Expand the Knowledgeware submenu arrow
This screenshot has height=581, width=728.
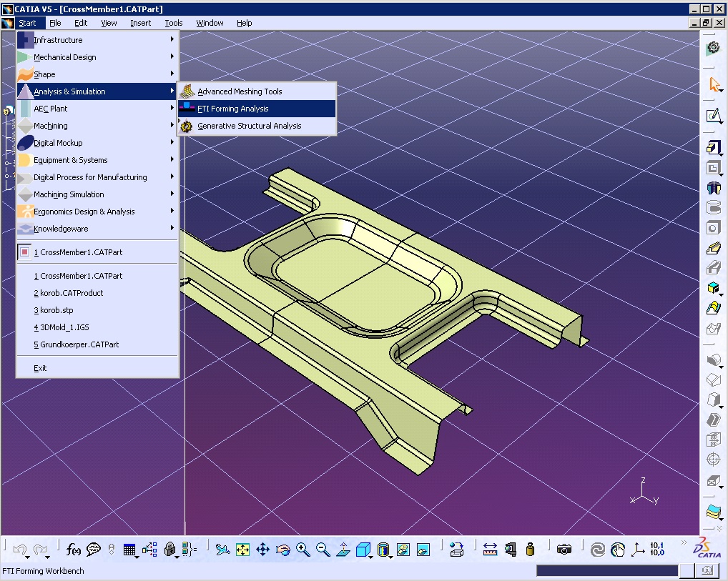pos(172,228)
